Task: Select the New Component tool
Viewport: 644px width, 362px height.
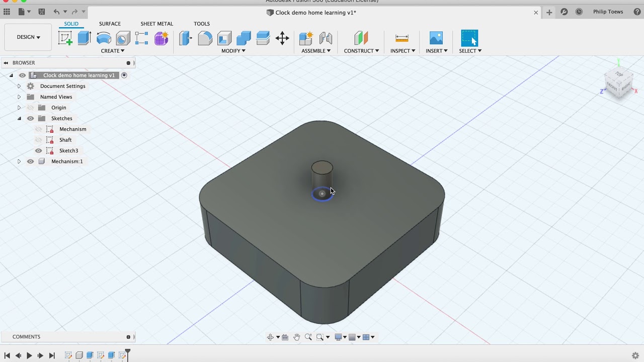Action: click(x=306, y=38)
